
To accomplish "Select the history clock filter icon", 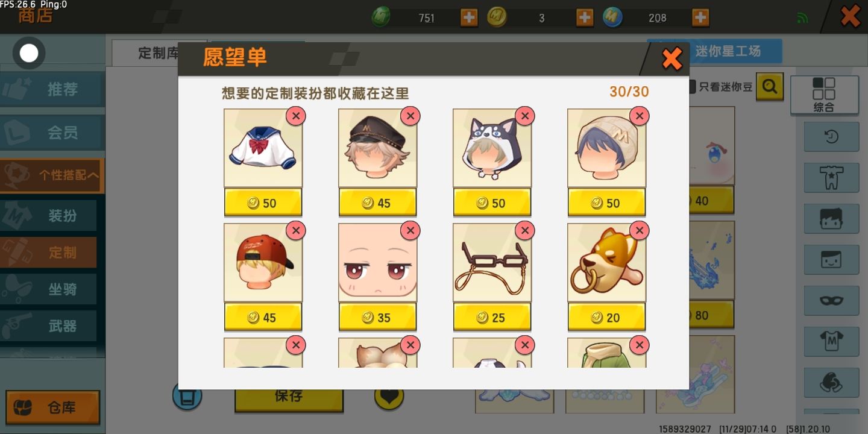I will pyautogui.click(x=831, y=137).
